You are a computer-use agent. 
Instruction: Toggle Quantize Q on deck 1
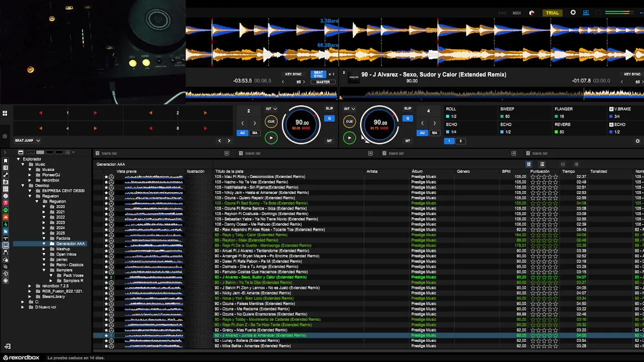pos(330,119)
